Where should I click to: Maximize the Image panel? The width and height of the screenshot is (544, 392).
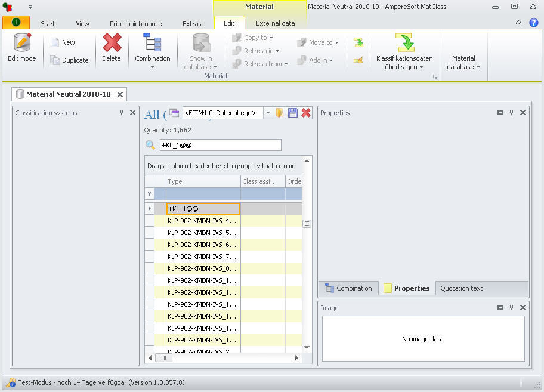(x=500, y=307)
